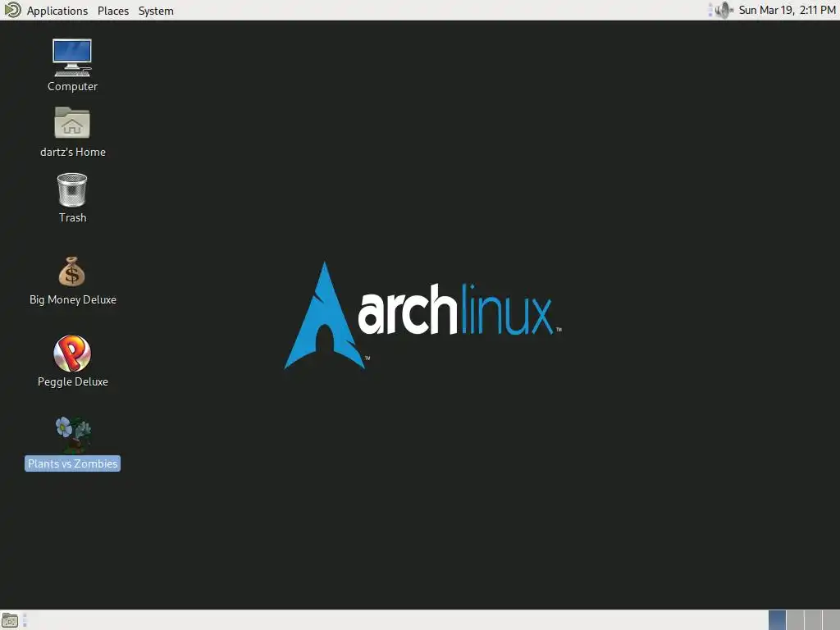This screenshot has height=630, width=840.
Task: Open the Applications menu
Action: [57, 11]
